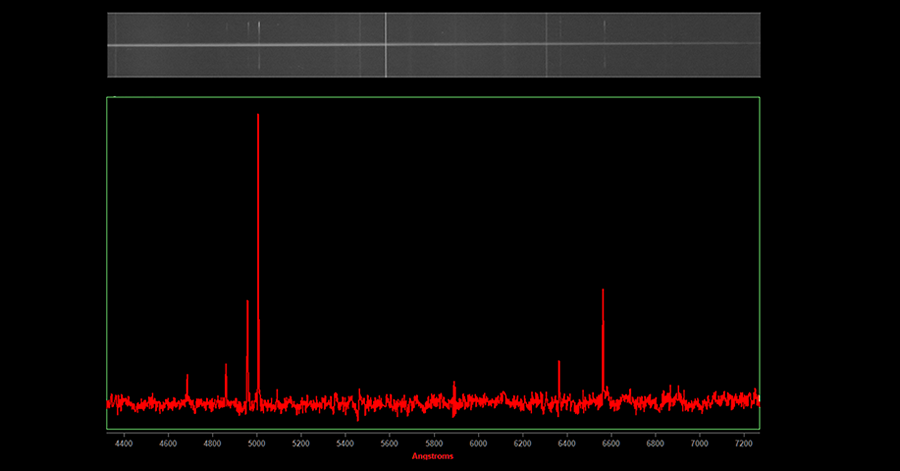This screenshot has width=900, height=471.
Task: Click the bright vertical line in spectrum image strip
Action: click(x=386, y=45)
